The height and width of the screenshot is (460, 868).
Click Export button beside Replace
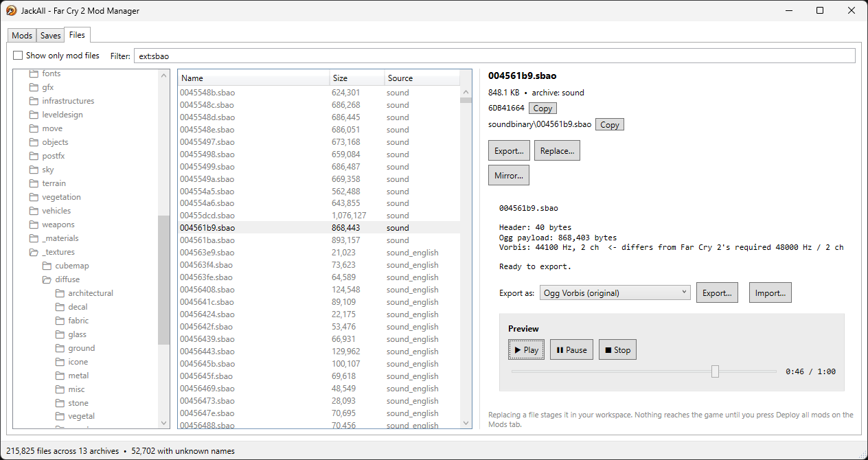click(509, 150)
